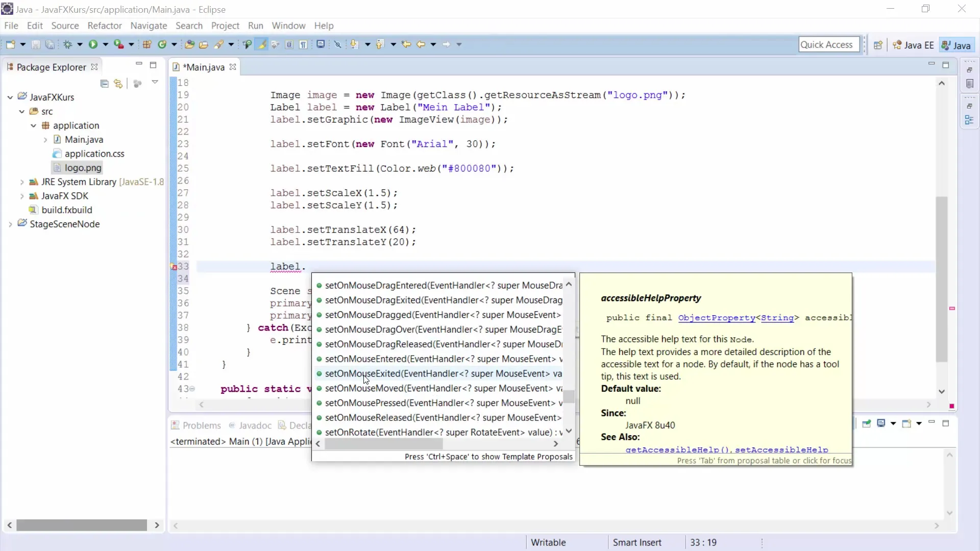Click the Display Selected Console icon
The image size is (980, 551).
881,423
